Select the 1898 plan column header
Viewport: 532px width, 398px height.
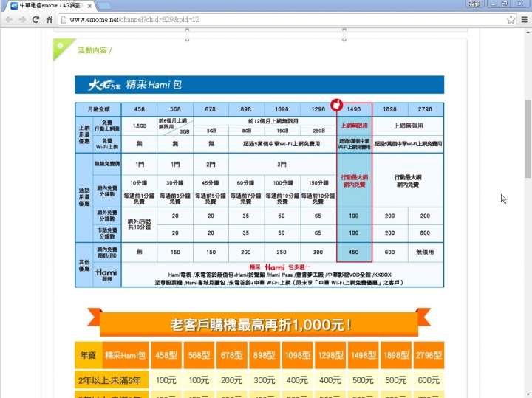(x=390, y=109)
